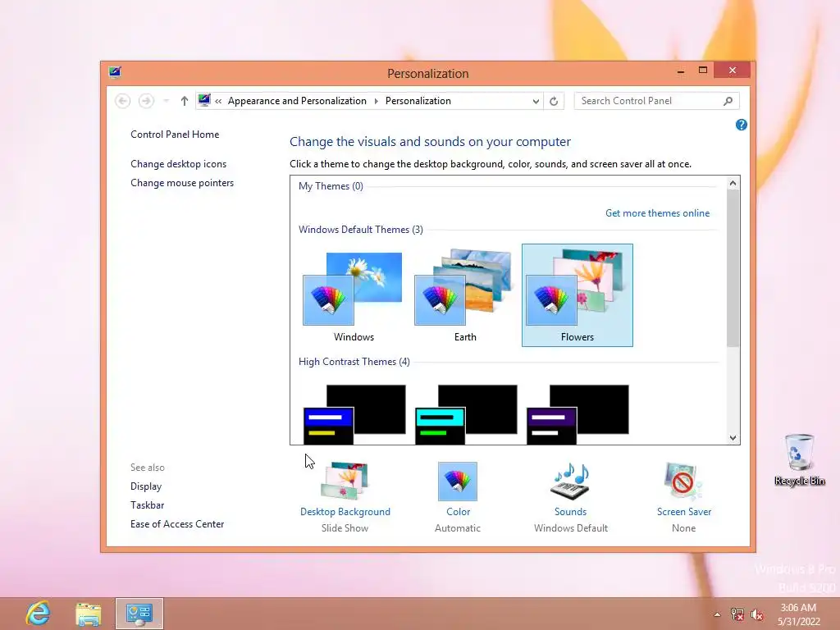This screenshot has height=630, width=840.
Task: Open Control Panel Home
Action: [175, 135]
